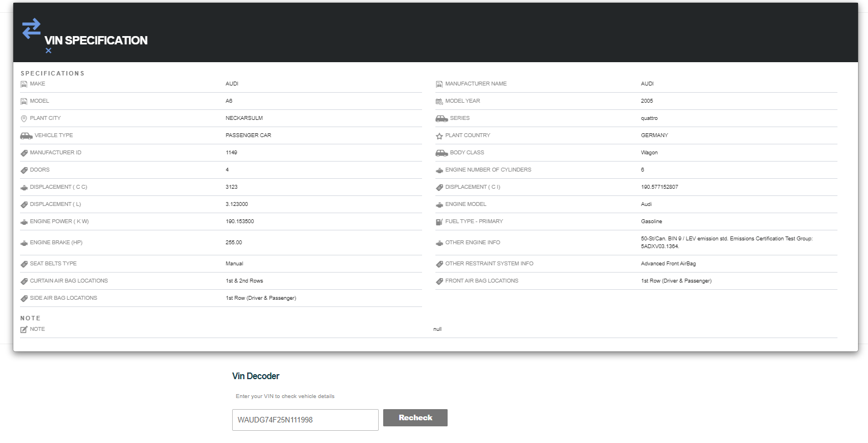Image resolution: width=868 pixels, height=443 pixels.
Task: Select the PASSENGER CAR value
Action: (248, 135)
